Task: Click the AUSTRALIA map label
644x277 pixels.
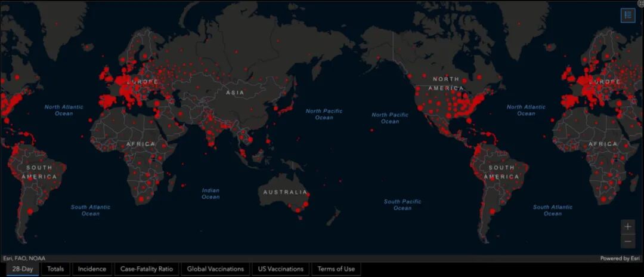Action: tap(285, 192)
